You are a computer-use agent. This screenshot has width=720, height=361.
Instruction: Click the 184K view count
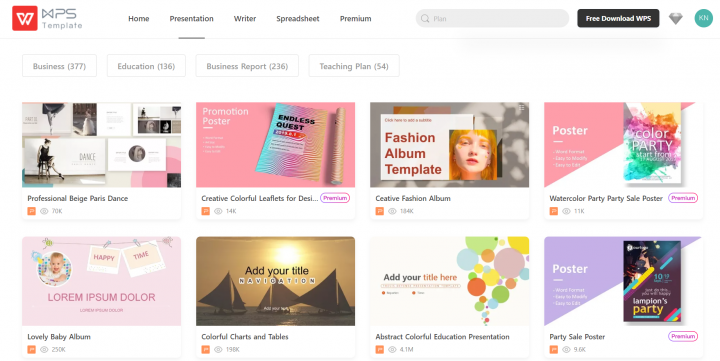(407, 211)
